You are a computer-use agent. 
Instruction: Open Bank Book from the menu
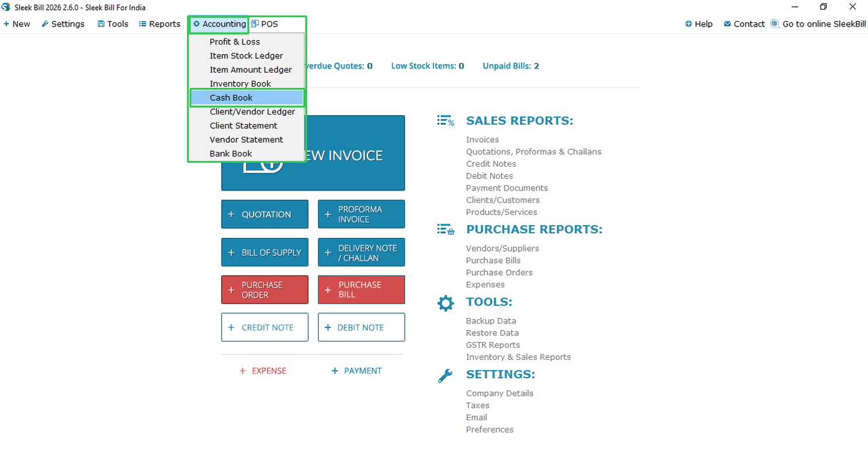point(247,153)
